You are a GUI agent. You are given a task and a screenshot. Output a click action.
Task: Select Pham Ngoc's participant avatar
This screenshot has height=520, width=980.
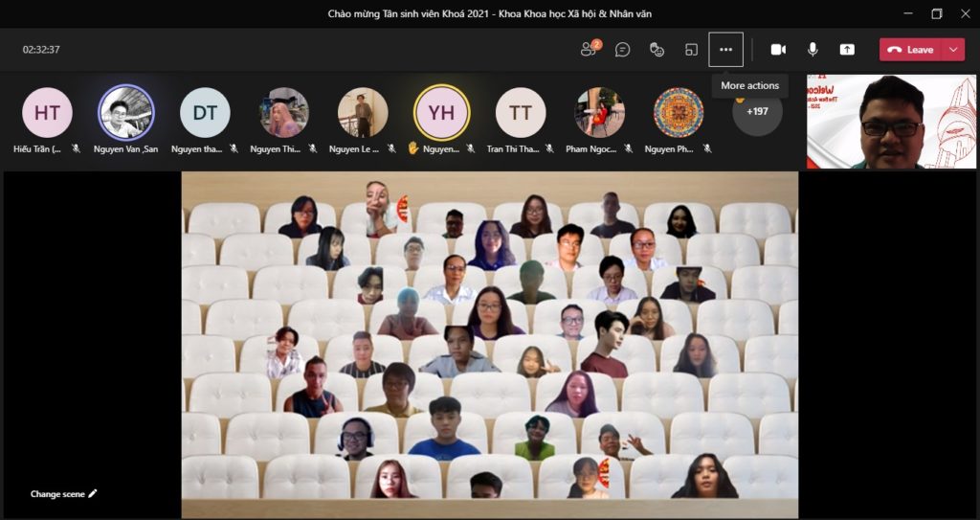tap(599, 112)
